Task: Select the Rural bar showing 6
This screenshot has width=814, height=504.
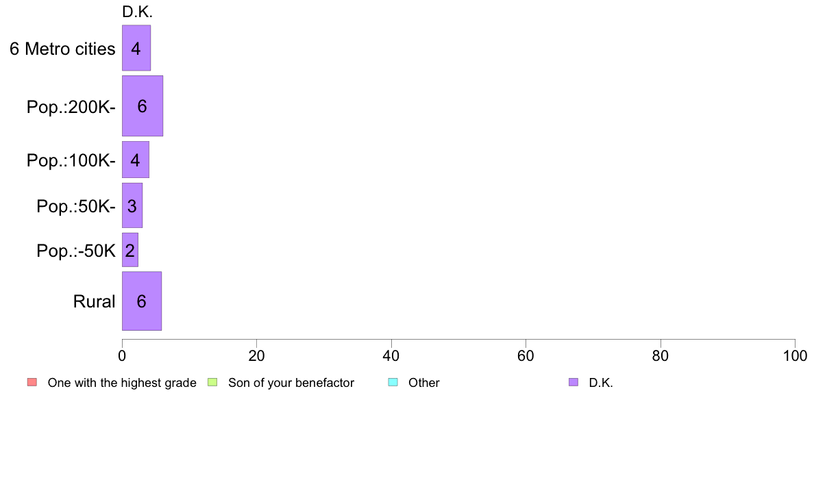Action: (x=142, y=301)
